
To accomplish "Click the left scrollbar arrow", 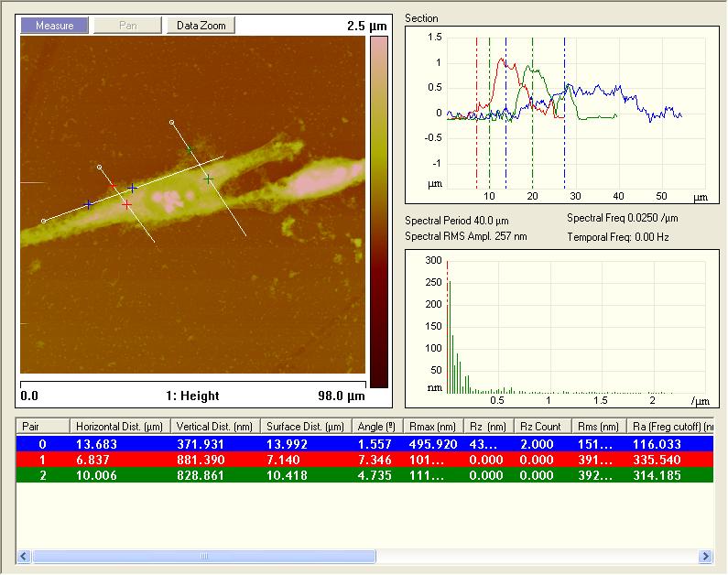I will 24,556.
